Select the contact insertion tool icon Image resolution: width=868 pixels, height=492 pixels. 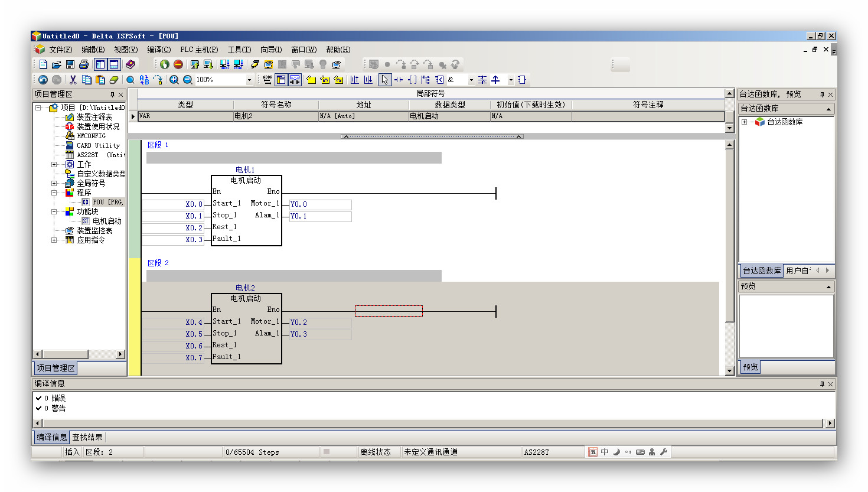point(399,80)
